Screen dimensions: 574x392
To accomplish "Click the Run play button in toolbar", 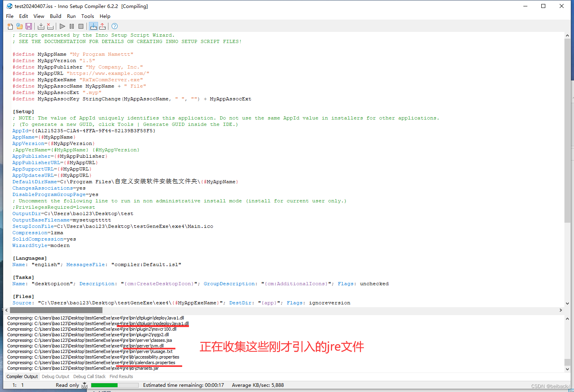I will (63, 26).
